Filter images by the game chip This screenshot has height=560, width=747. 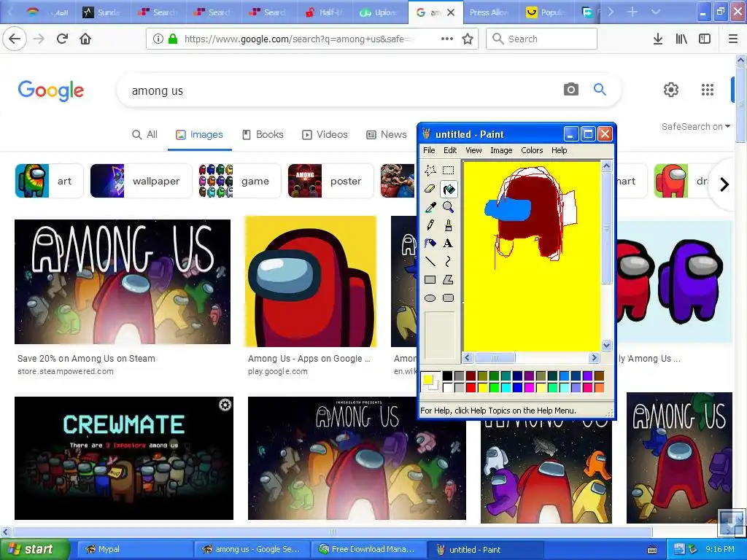239,181
